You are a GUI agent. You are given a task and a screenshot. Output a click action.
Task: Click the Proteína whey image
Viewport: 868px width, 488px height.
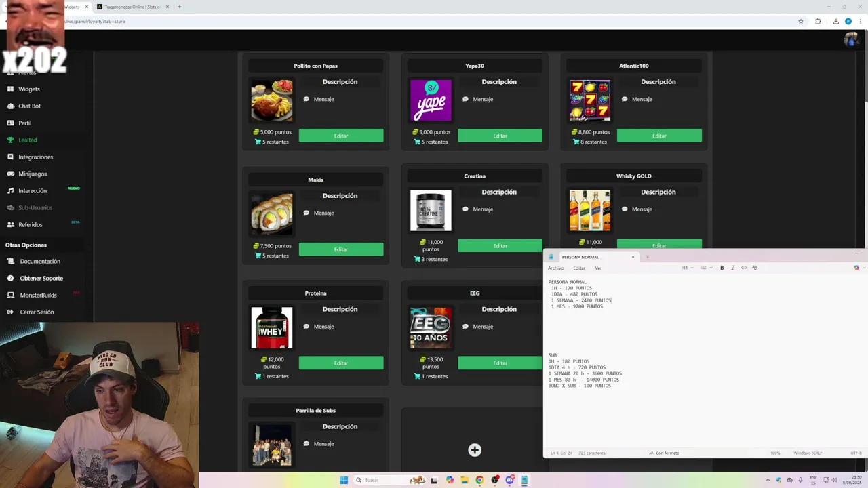tap(272, 328)
